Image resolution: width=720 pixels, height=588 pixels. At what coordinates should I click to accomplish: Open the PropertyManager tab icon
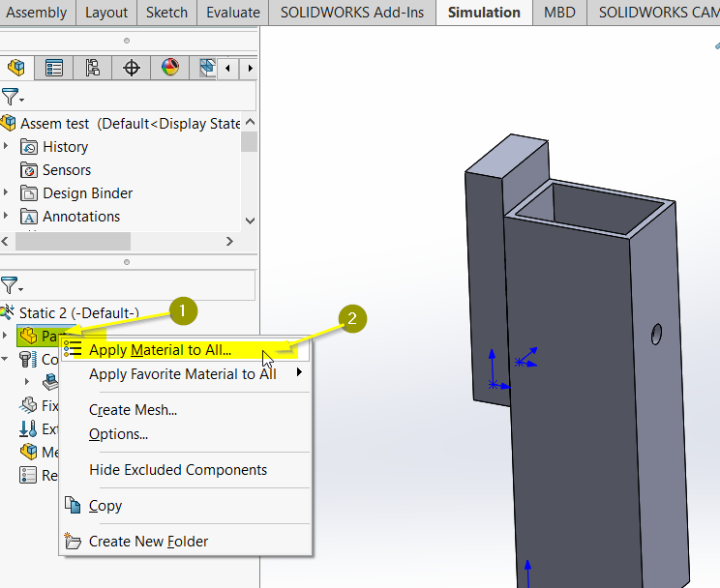54,68
